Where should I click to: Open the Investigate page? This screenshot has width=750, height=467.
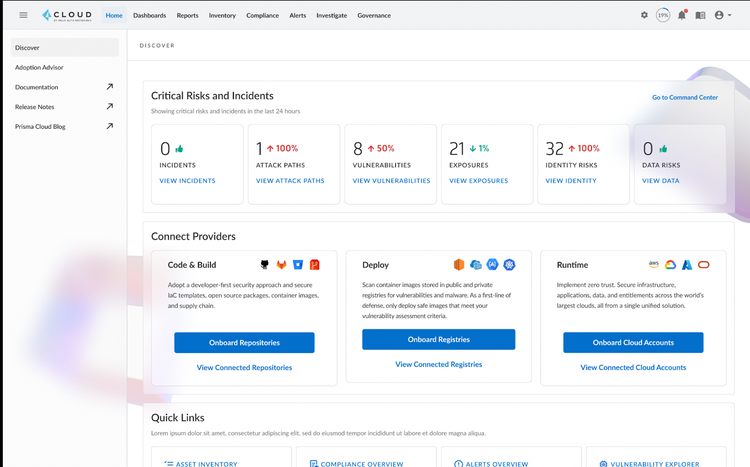click(331, 15)
